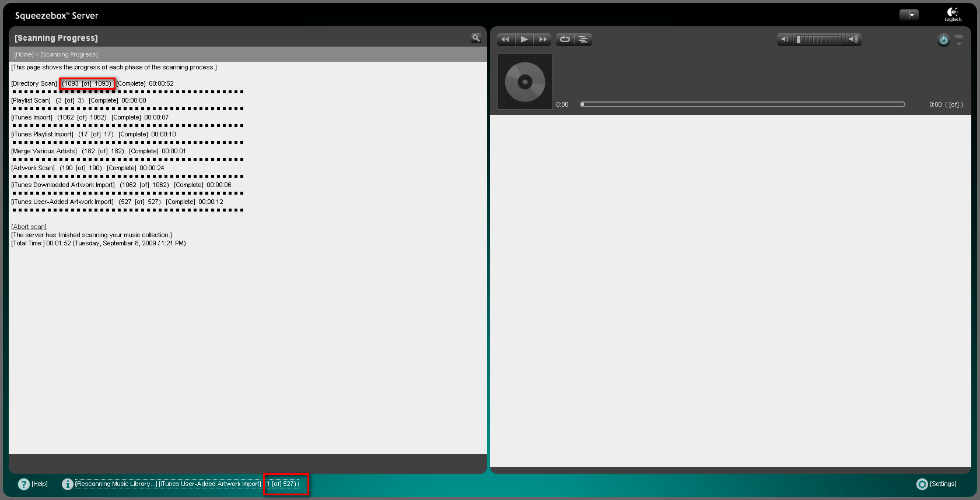Toggle the player power button
The width and height of the screenshot is (980, 500).
point(943,40)
